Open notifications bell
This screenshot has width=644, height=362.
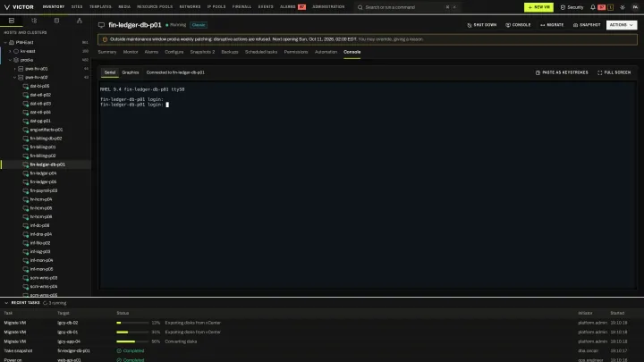click(x=593, y=7)
